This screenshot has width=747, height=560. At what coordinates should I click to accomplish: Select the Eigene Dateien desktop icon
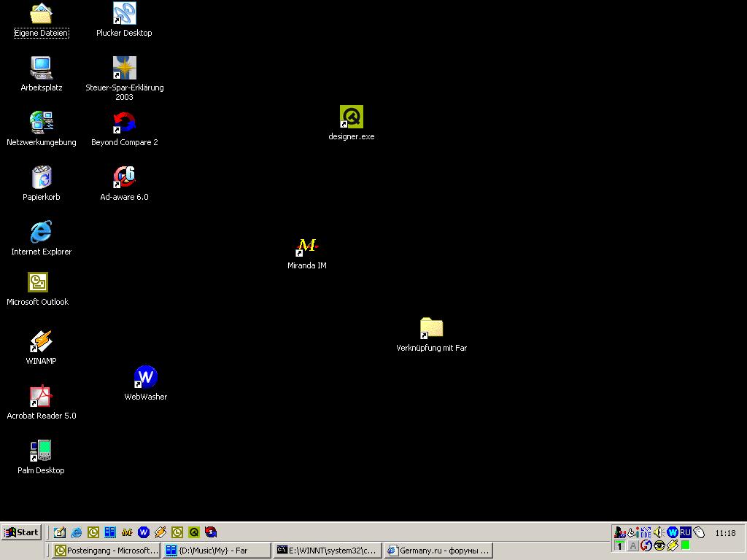tap(41, 20)
